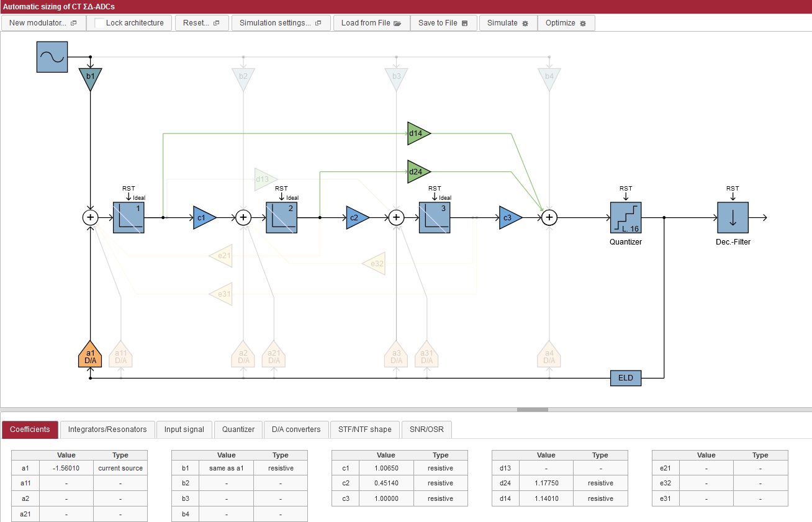Open the STF/NTF shape tab
This screenshot has height=522, width=812.
point(365,430)
